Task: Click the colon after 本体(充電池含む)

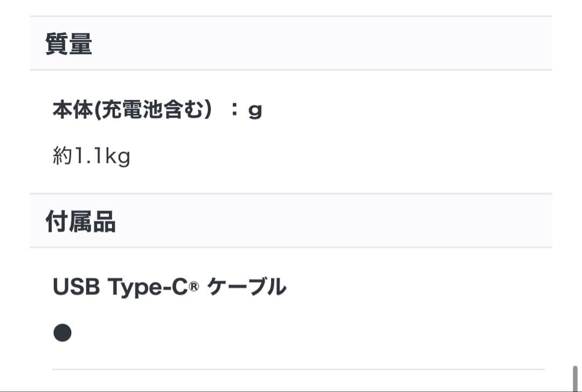Action: click(233, 111)
